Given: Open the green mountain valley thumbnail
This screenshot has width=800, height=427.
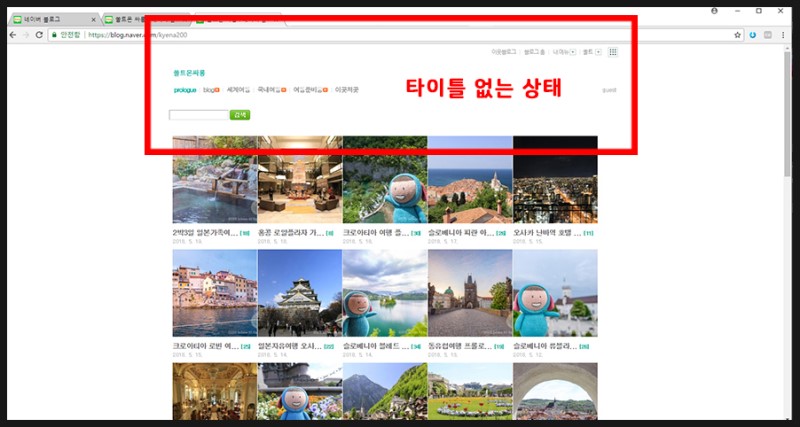Looking at the screenshot, I should (x=385, y=391).
